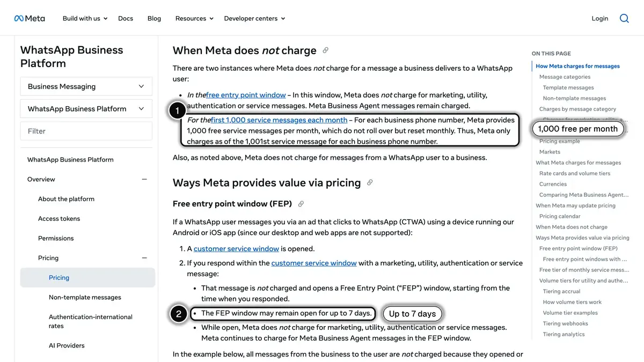Open the 'WhatsApp Business Platform' dropdown box
Screen dimensions: 644x362
tap(86, 108)
